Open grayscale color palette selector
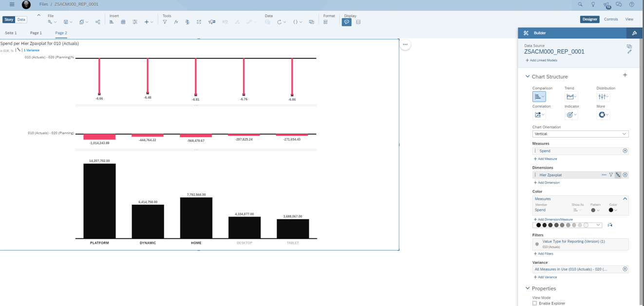 pos(568,225)
